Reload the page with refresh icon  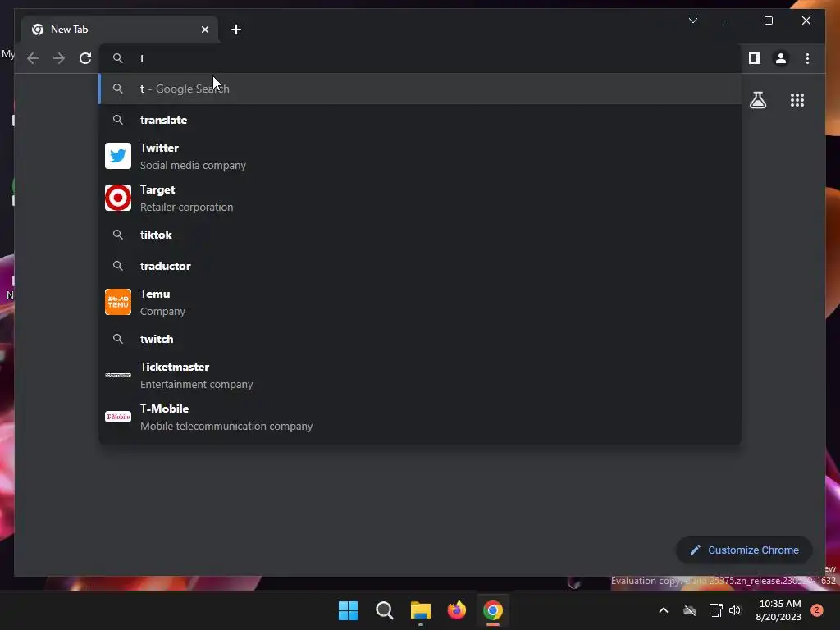(x=85, y=58)
